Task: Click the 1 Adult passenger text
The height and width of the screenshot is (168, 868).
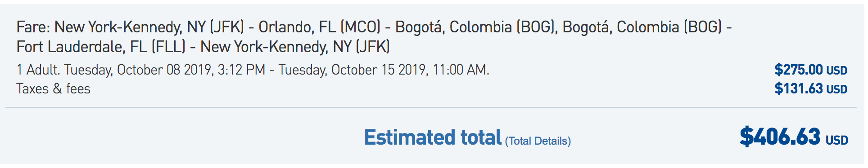Action: [38, 70]
